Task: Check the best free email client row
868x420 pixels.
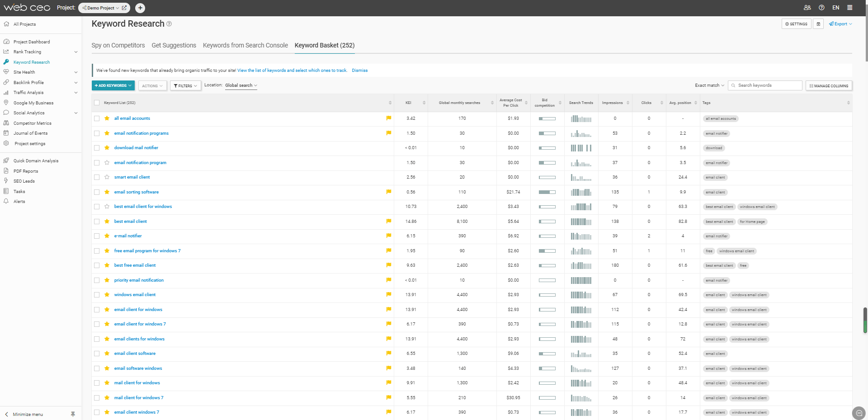Action: 97,265
